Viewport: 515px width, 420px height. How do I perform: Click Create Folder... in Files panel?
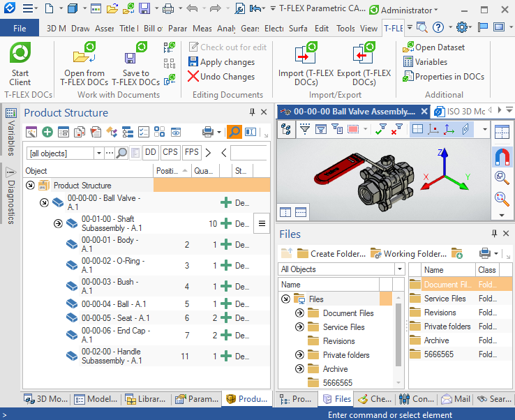(331, 254)
